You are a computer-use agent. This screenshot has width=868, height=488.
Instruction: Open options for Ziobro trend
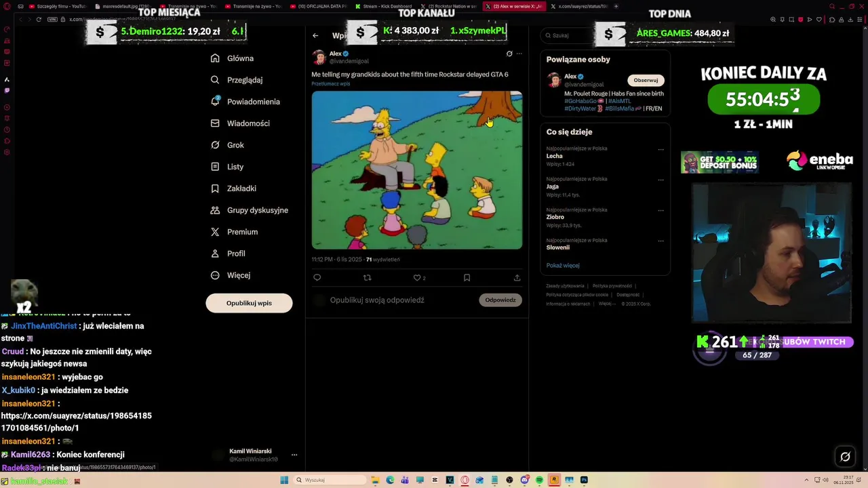[660, 211]
